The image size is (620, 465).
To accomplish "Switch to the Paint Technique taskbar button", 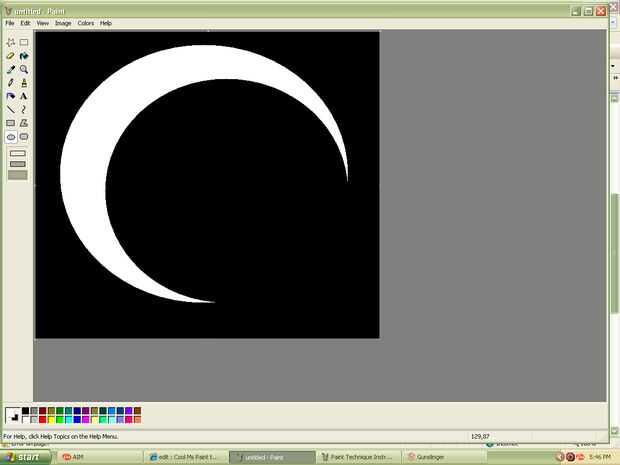I will [x=359, y=457].
